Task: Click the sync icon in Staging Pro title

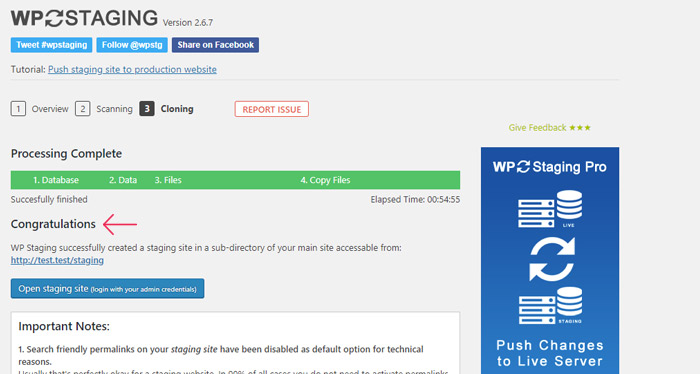Action: (x=524, y=166)
